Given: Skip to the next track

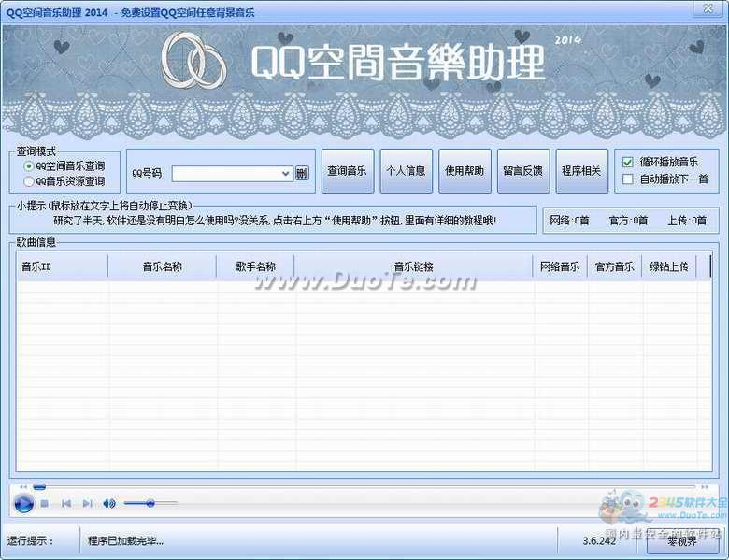Looking at the screenshot, I should coord(87,503).
